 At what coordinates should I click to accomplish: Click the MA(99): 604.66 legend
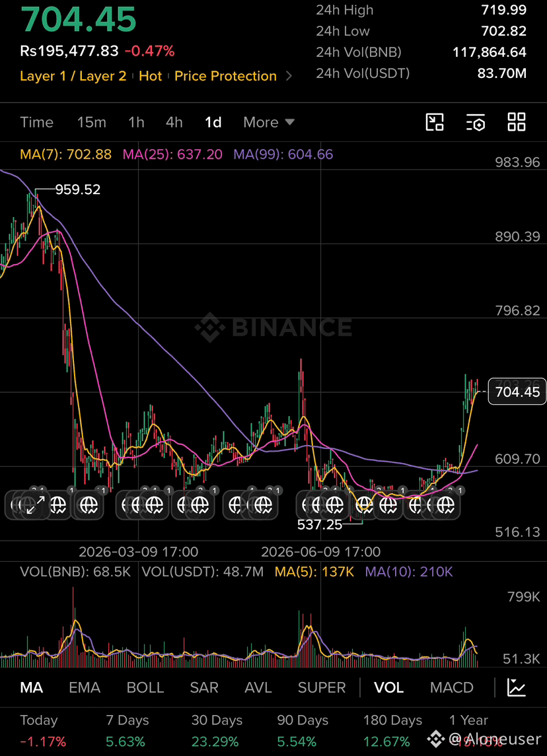(x=283, y=155)
